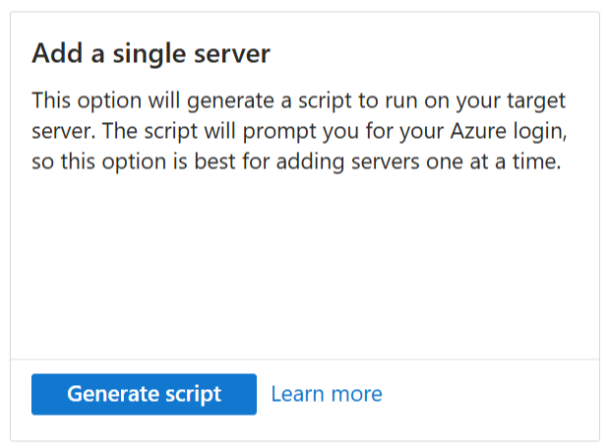Click the word 'Add' in the card heading

coord(57,53)
